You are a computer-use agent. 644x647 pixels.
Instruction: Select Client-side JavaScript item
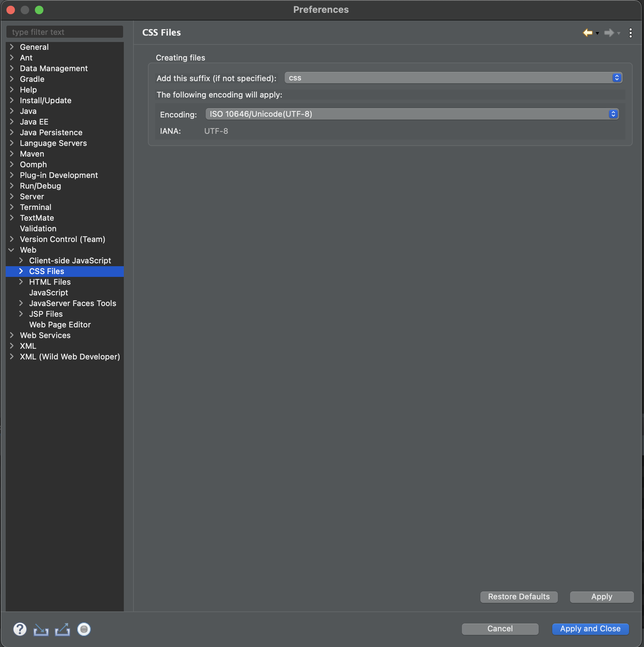tap(70, 261)
